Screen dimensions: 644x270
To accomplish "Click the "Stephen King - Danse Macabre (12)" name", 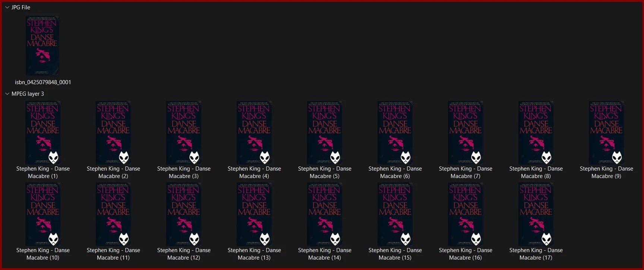I will tap(184, 254).
